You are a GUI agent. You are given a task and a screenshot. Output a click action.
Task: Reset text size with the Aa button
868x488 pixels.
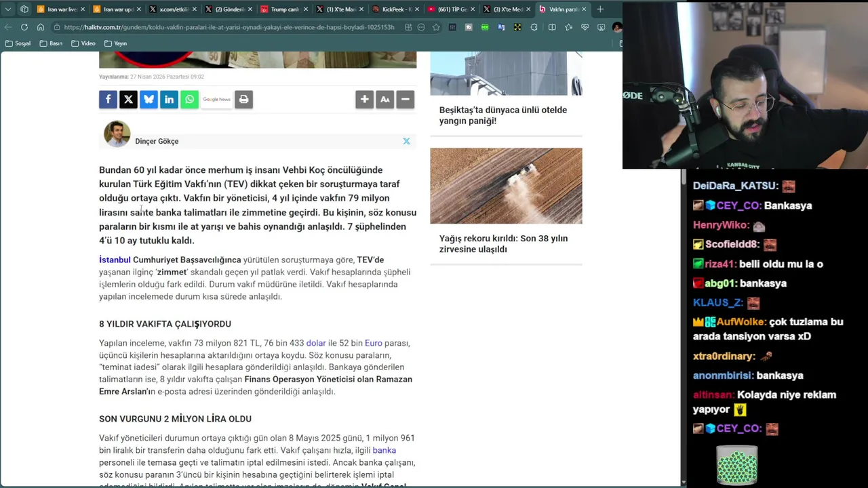[x=384, y=100]
